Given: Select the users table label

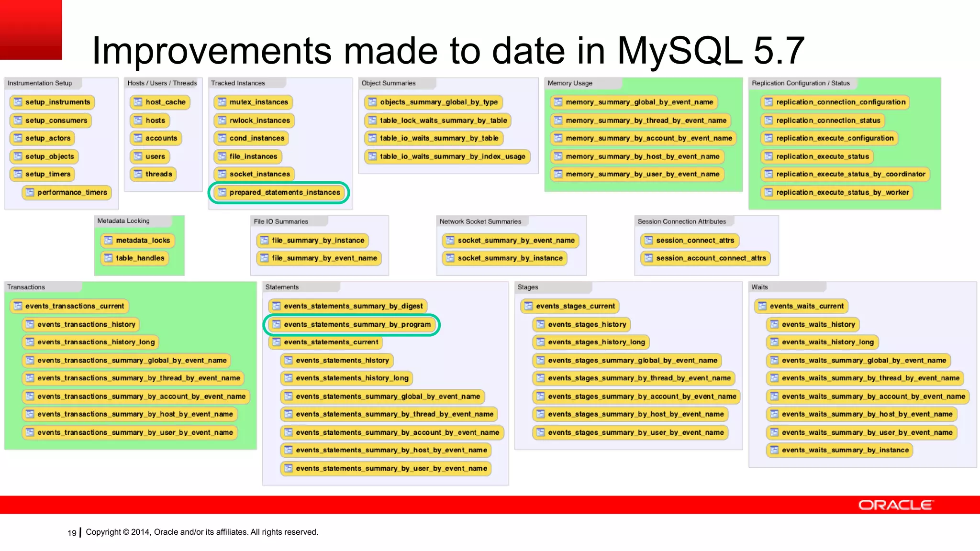Looking at the screenshot, I should [155, 156].
